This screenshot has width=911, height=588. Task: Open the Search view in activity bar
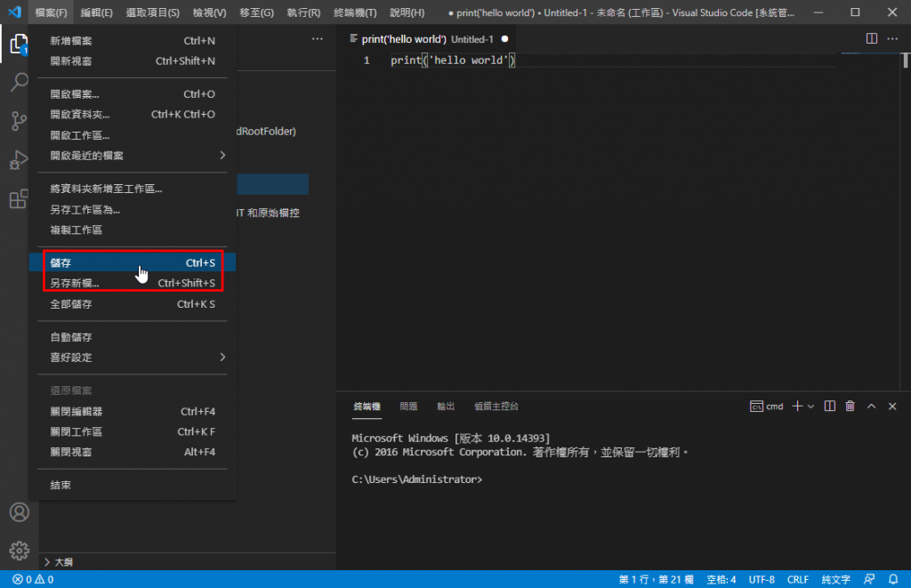click(x=20, y=83)
